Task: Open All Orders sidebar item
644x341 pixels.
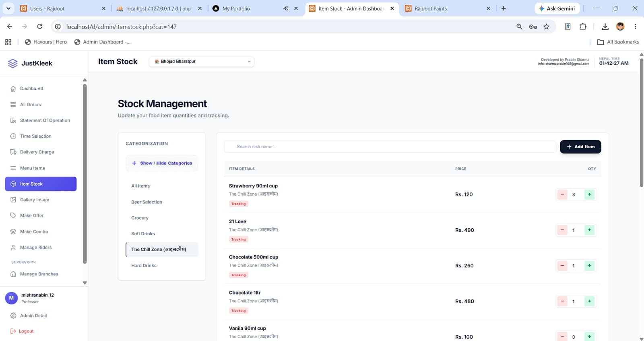Action: 41,105
